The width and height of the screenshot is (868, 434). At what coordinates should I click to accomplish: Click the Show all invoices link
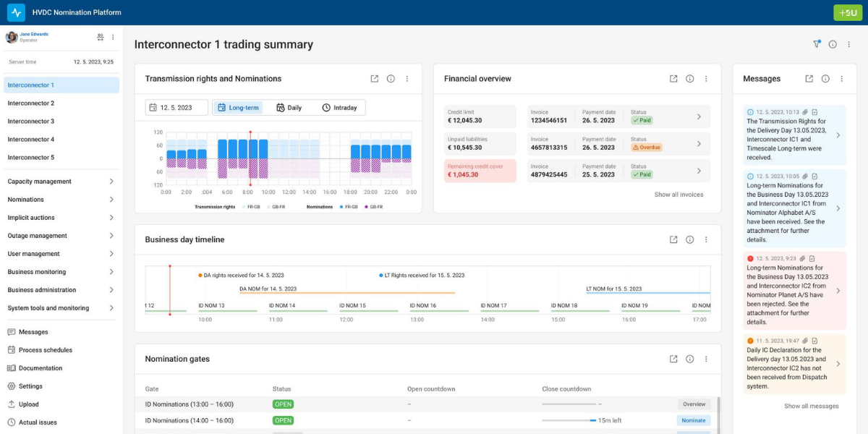(x=678, y=195)
